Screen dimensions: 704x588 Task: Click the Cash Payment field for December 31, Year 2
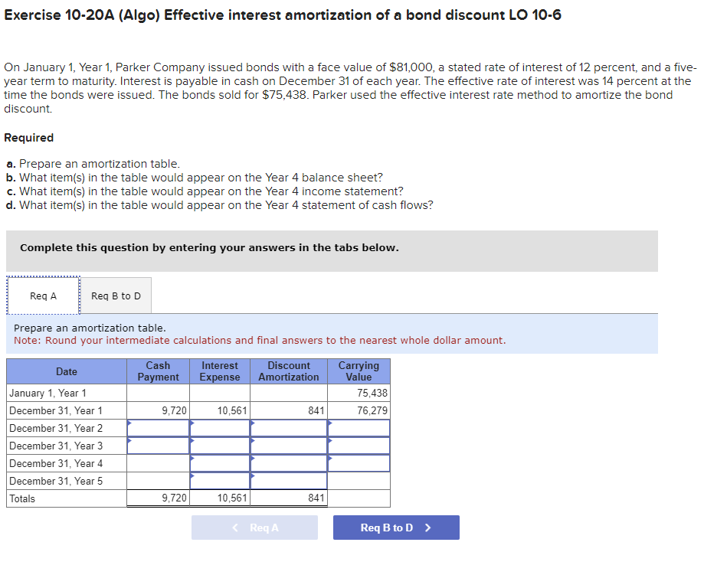pos(158,428)
